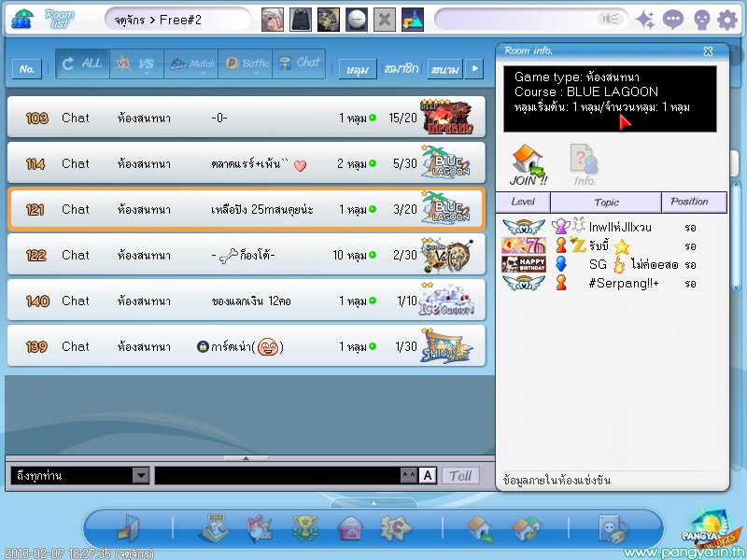Sort the room list by No.
This screenshot has width=747, height=560.
point(27,69)
